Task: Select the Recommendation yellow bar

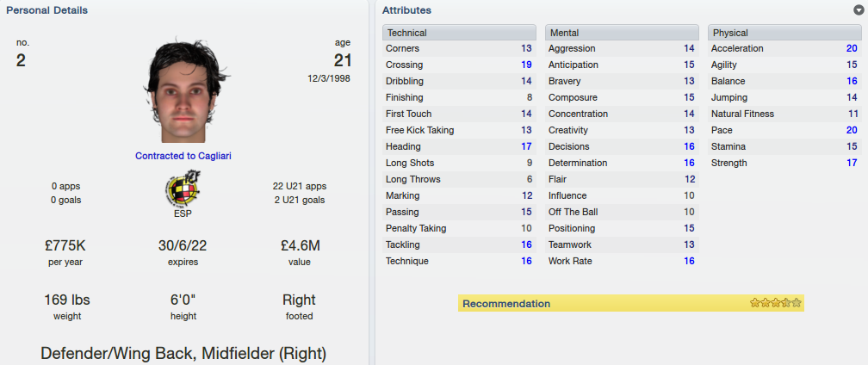Action: coord(631,303)
